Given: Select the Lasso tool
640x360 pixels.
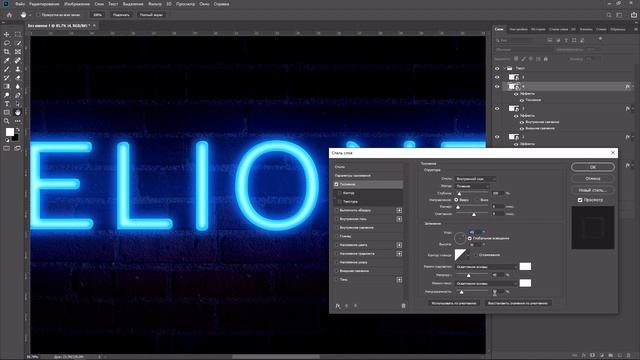Looking at the screenshot, I should [x=7, y=43].
